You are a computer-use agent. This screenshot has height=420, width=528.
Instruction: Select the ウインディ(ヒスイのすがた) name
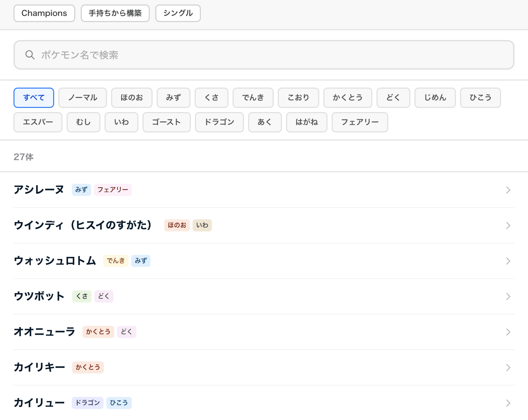82,225
